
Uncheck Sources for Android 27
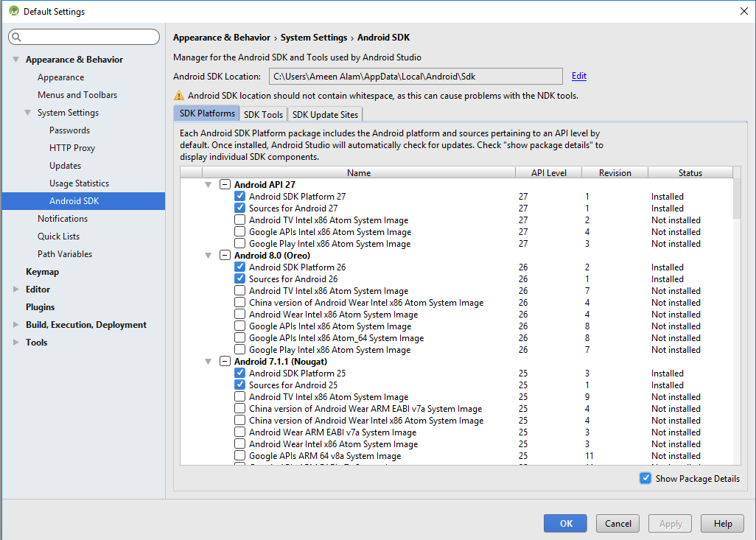239,208
